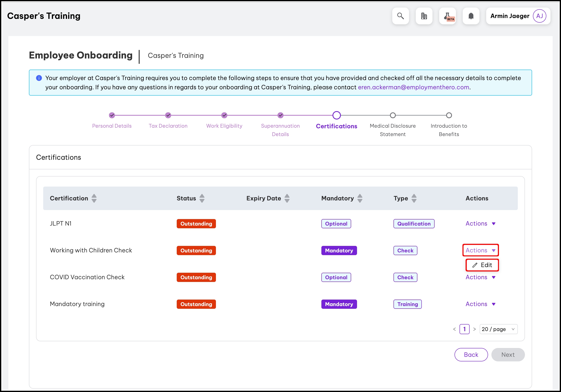The height and width of the screenshot is (392, 561).
Task: Go to pagination page 1
Action: [x=464, y=329]
